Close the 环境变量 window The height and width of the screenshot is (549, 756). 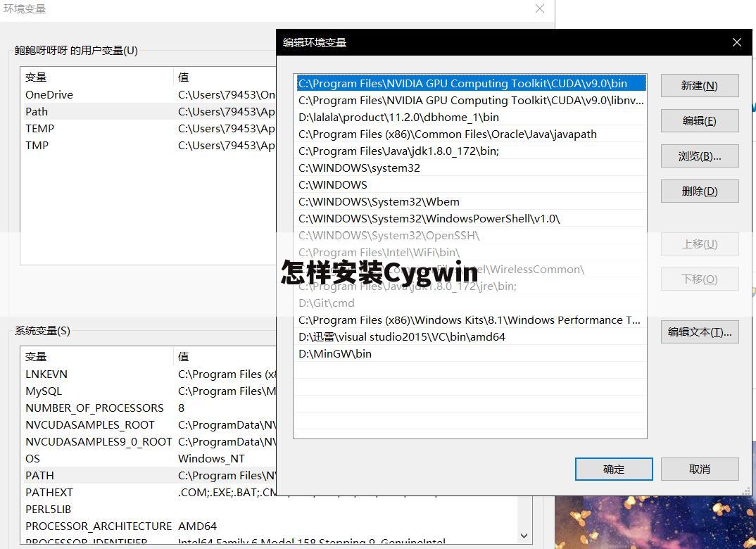pos(540,8)
